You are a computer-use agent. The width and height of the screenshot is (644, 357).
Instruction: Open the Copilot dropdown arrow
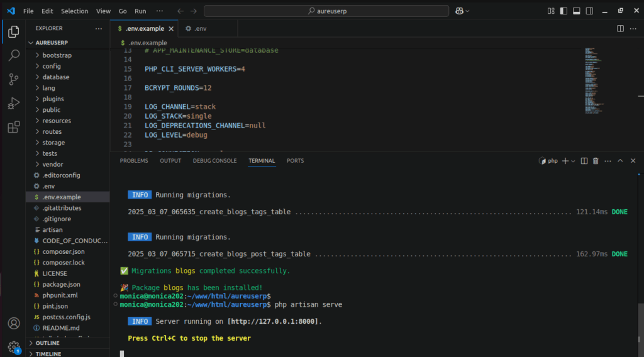[467, 11]
